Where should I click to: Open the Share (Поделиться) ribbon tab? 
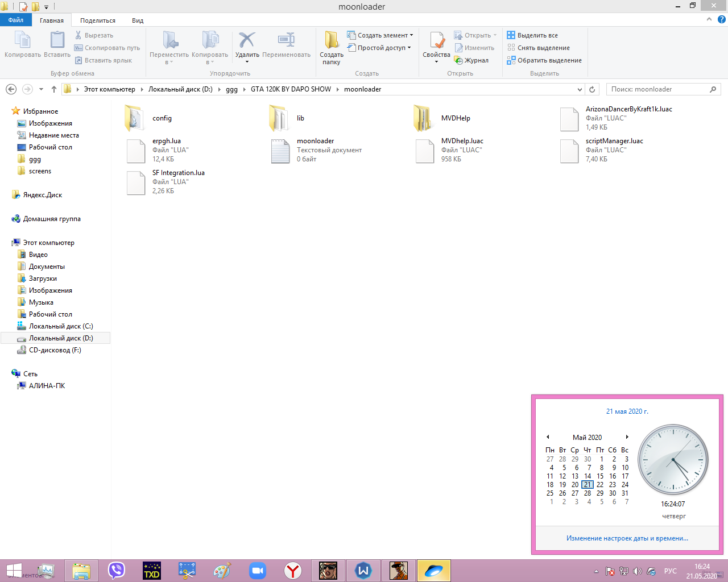[97, 20]
